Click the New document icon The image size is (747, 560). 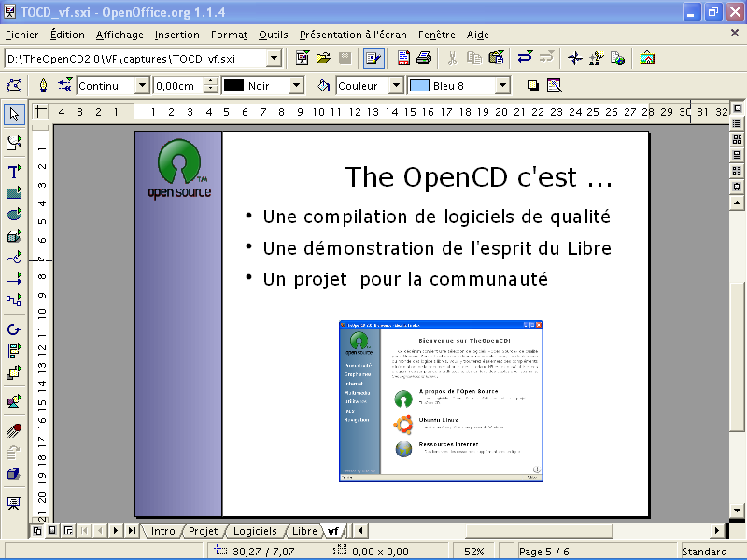[x=303, y=58]
